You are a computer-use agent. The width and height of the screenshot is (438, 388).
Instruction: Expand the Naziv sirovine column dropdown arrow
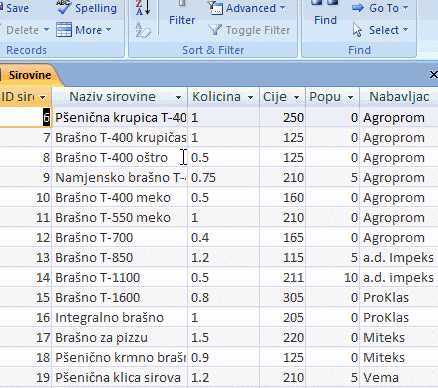pyautogui.click(x=179, y=97)
